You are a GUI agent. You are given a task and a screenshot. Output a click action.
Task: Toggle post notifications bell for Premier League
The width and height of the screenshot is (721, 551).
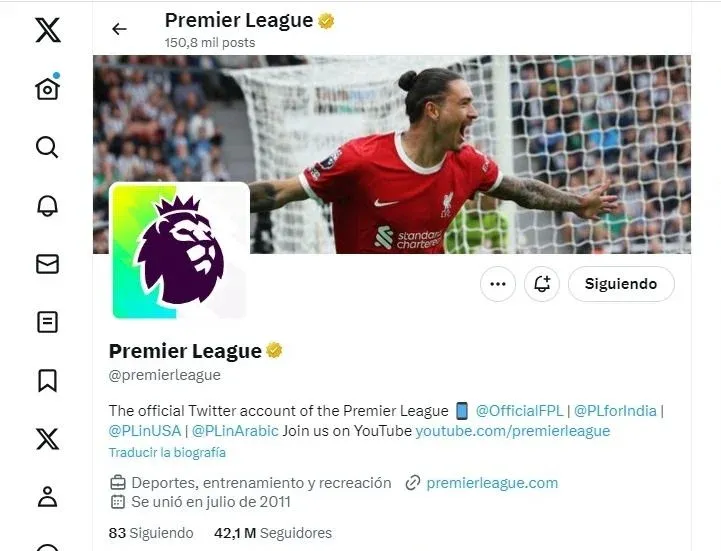click(542, 284)
